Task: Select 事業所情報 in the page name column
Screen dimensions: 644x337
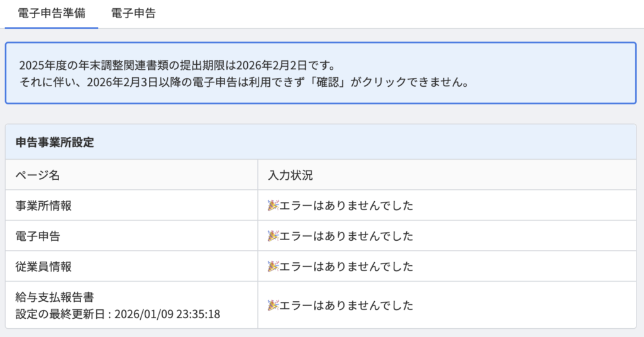Action: coord(43,206)
